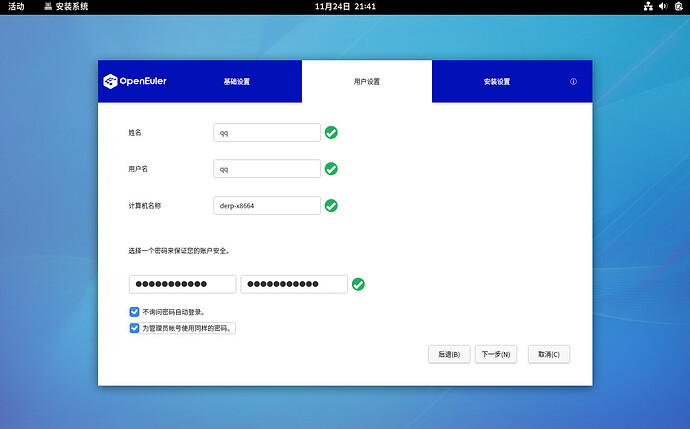Screen dimensions: 690x429
Task: Switch to the 基础设置 tab
Action: pyautogui.click(x=237, y=81)
